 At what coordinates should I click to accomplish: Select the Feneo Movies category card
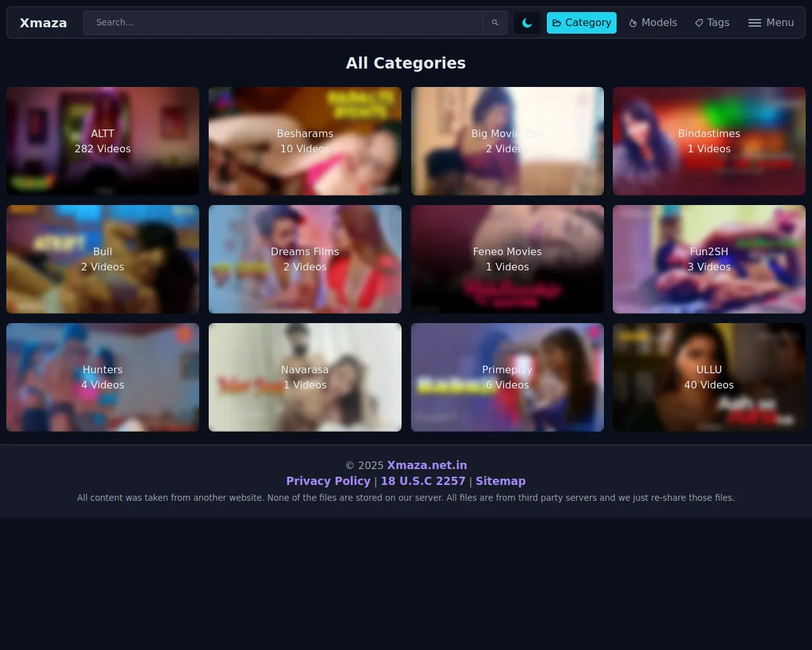click(507, 259)
